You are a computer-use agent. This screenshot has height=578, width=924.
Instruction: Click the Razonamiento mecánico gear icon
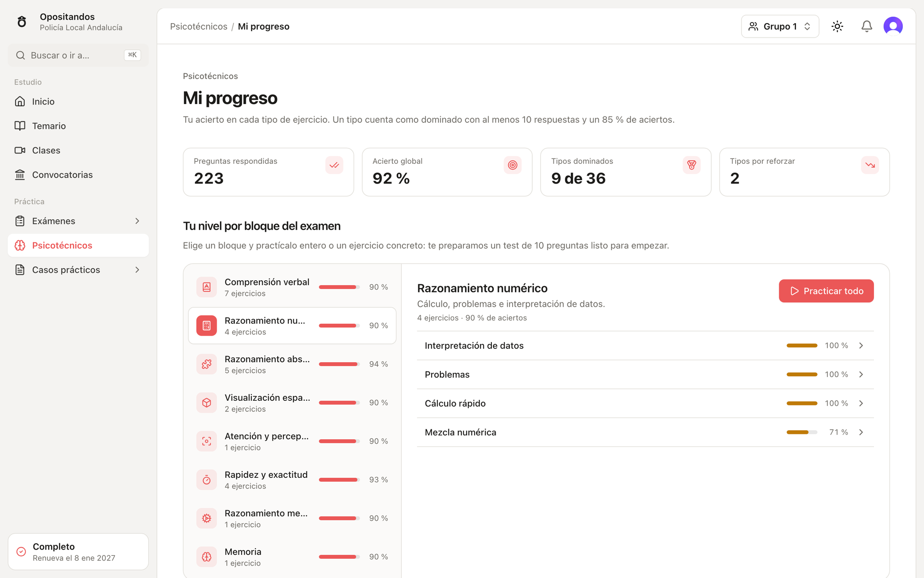[x=206, y=518]
